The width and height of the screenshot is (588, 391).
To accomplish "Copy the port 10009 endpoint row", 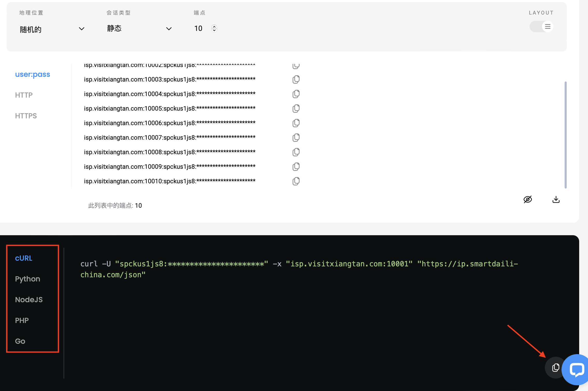I will (296, 167).
